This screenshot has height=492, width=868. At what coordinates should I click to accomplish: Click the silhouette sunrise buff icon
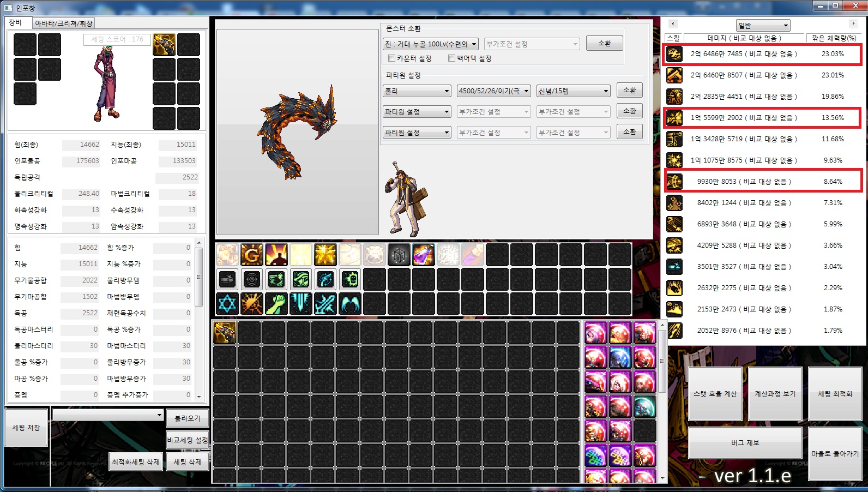point(276,255)
